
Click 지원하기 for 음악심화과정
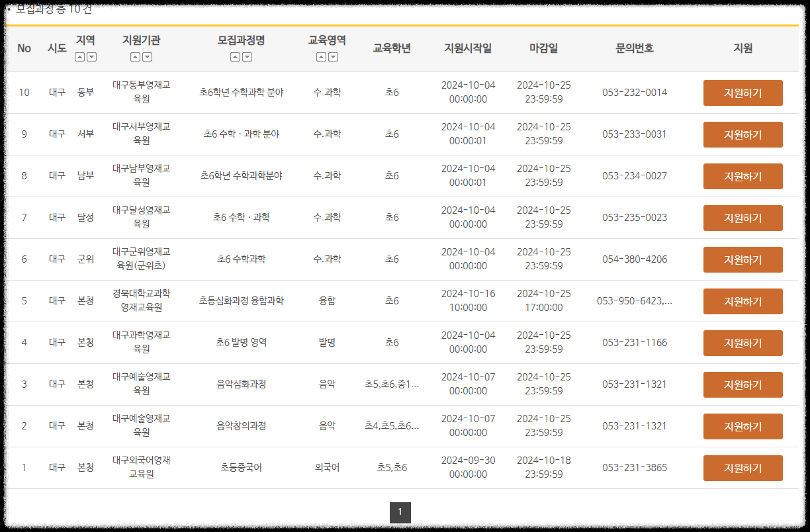coord(742,384)
